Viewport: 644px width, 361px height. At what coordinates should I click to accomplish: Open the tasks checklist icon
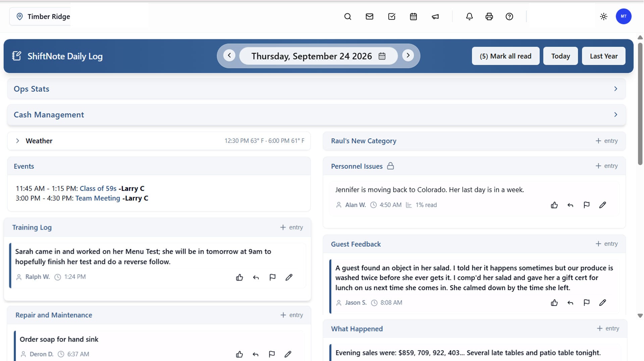coord(391,16)
